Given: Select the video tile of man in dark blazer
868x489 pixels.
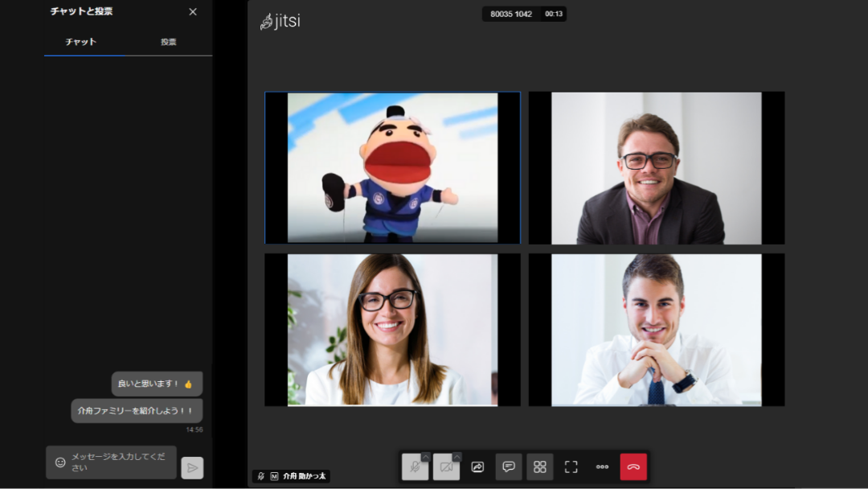Looking at the screenshot, I should 657,168.
